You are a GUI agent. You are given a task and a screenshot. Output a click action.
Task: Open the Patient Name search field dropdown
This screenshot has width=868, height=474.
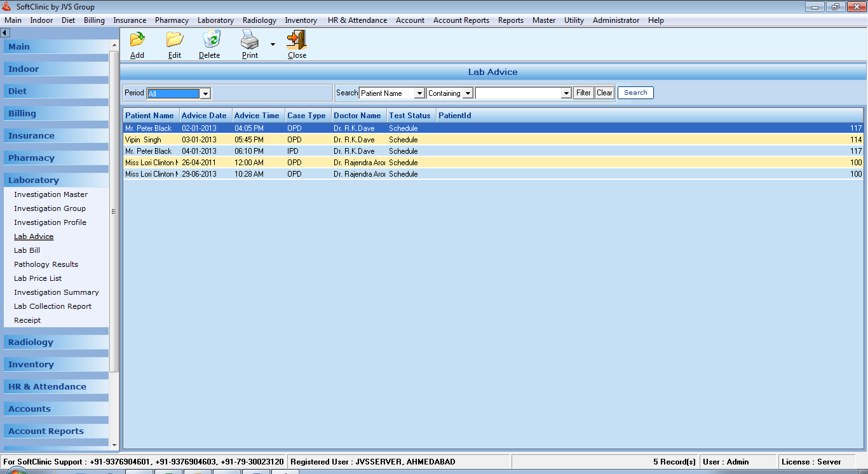(x=419, y=93)
